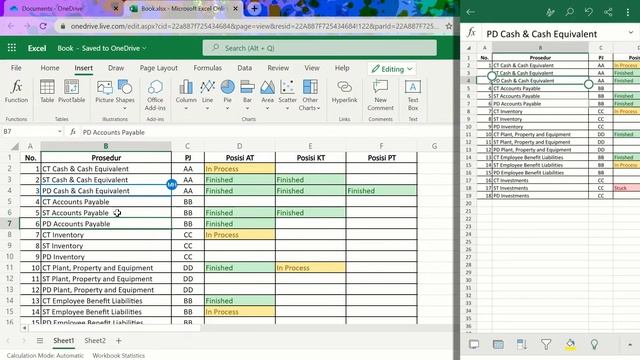The height and width of the screenshot is (360, 640).
Task: Open the Shapes gallery
Action: 125,94
